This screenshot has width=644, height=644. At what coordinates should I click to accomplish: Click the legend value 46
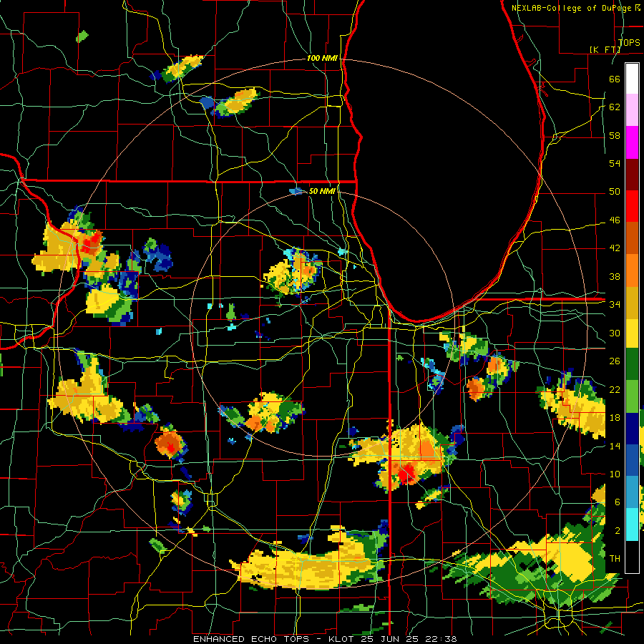[x=615, y=220]
